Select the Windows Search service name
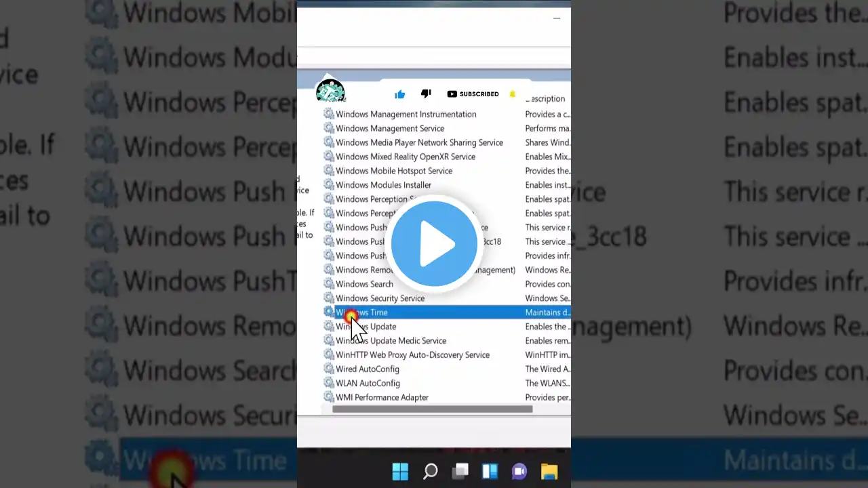Viewport: 868px width, 488px height. [364, 285]
